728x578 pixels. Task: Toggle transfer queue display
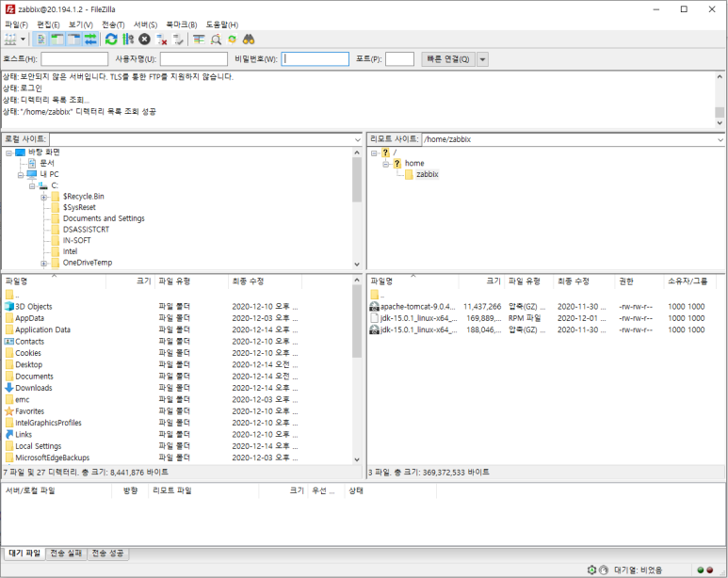[x=90, y=40]
